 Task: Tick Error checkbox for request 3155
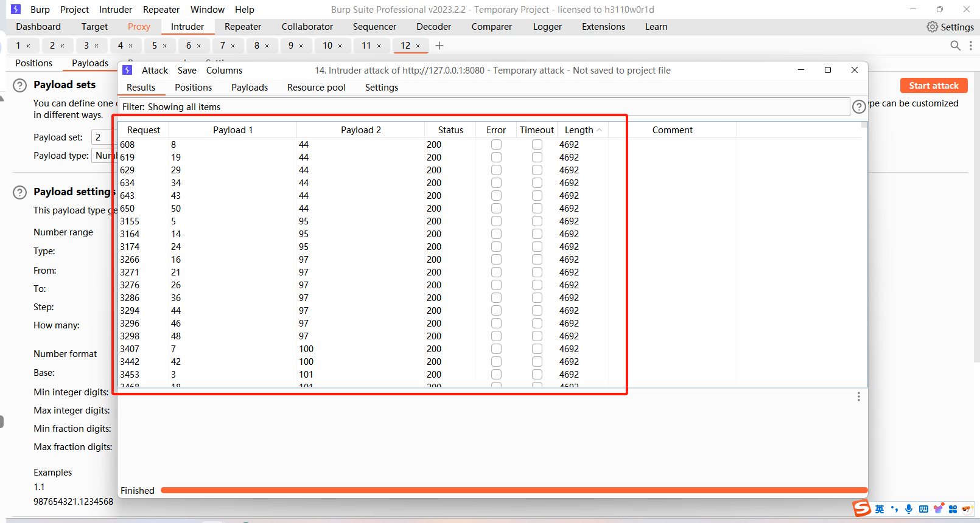click(496, 221)
